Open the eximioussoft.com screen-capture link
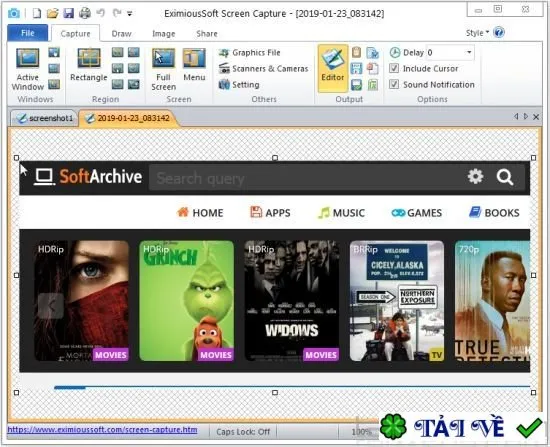 pyautogui.click(x=102, y=429)
